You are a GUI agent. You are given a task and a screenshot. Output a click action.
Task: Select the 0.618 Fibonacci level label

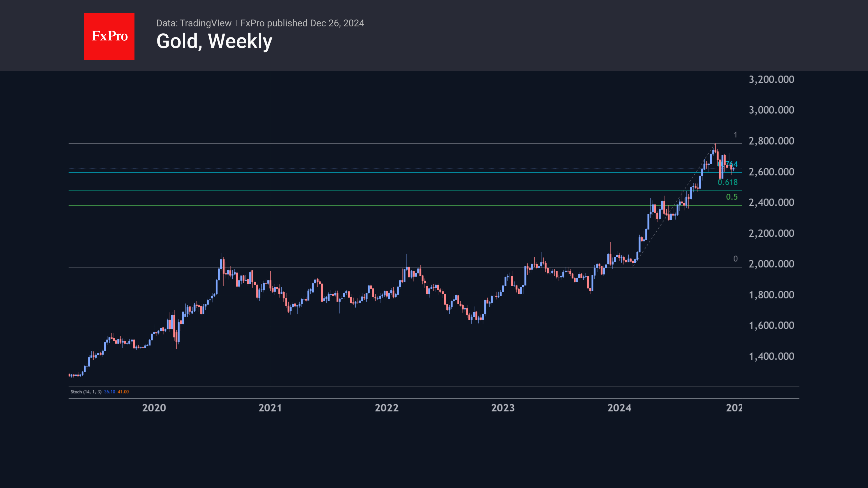click(x=727, y=182)
